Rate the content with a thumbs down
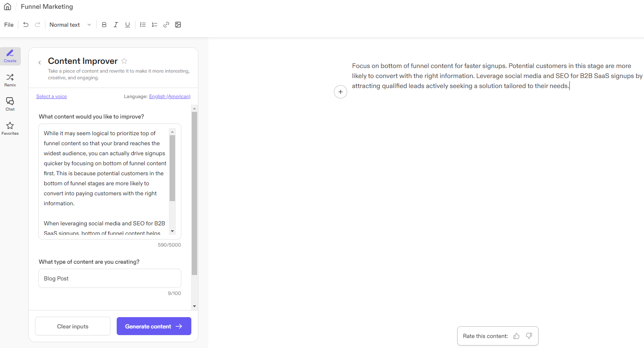This screenshot has height=348, width=644. coord(529,336)
